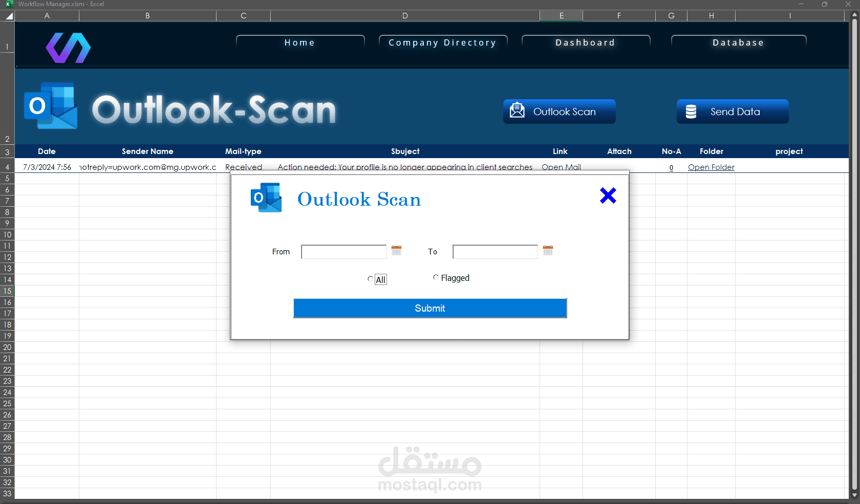This screenshot has width=860, height=504.
Task: Click the Outlook logo in the dialog header
Action: click(x=266, y=198)
